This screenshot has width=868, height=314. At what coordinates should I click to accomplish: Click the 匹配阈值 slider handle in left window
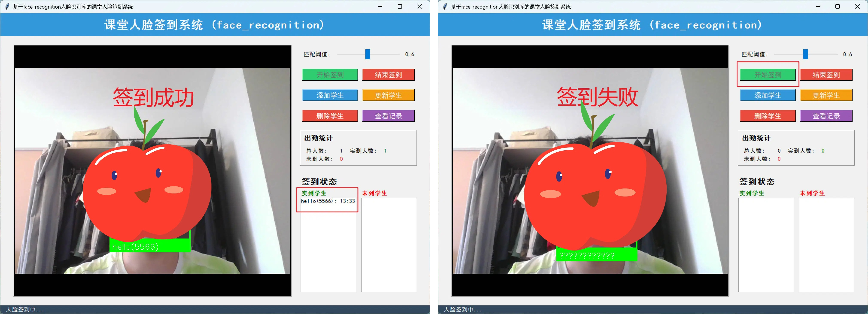[x=368, y=54]
